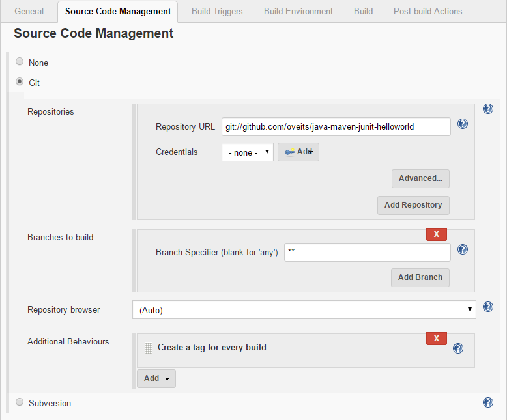Click help icon beside Repository URL field
Image resolution: width=507 pixels, height=420 pixels.
point(462,124)
